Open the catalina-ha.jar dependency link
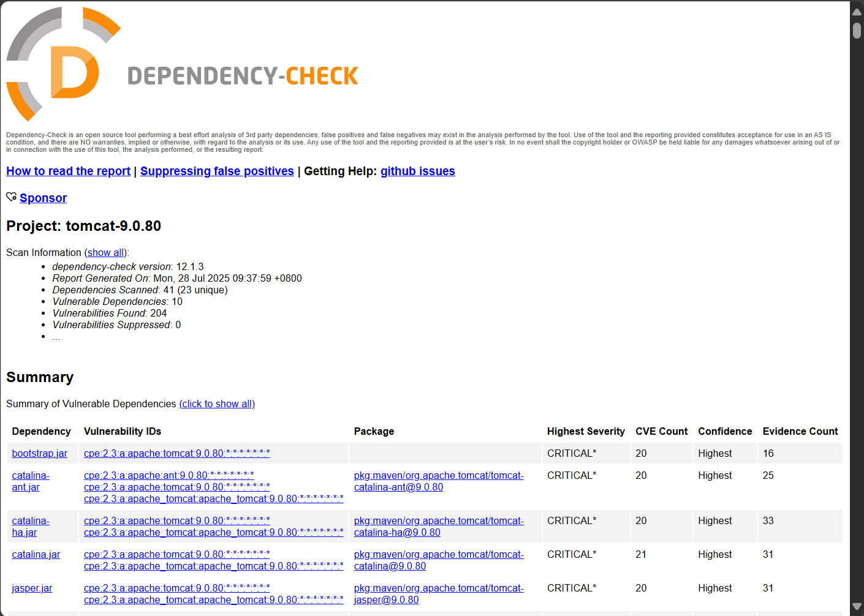The height and width of the screenshot is (616, 864). 31,527
